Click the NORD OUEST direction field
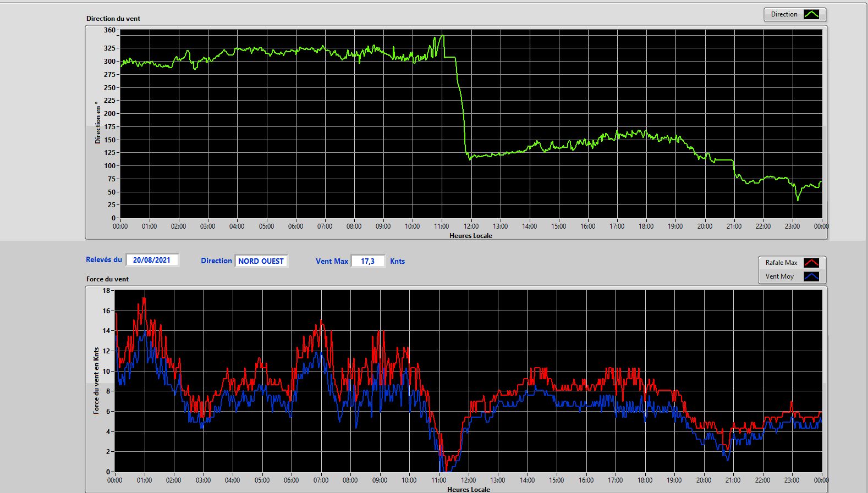The height and width of the screenshot is (493, 868). click(261, 261)
